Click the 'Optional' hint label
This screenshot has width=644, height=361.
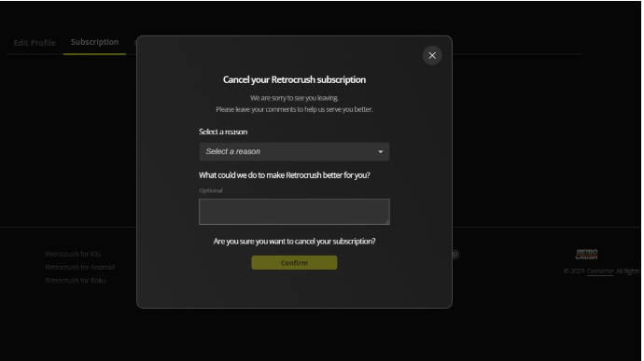point(211,190)
